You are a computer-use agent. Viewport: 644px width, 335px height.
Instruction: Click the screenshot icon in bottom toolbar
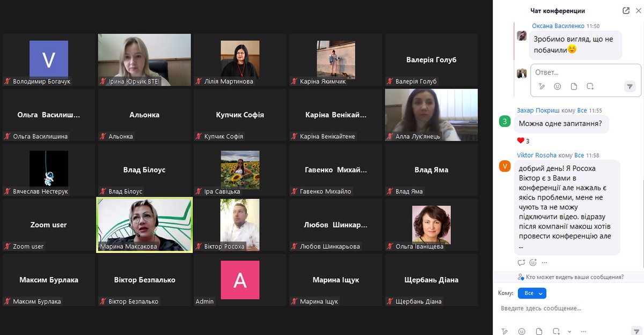556,331
